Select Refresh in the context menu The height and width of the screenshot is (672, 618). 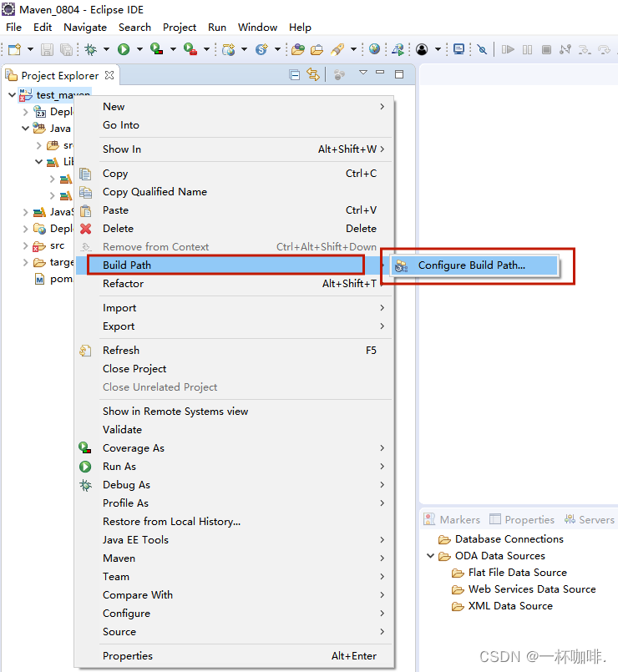pos(234,351)
